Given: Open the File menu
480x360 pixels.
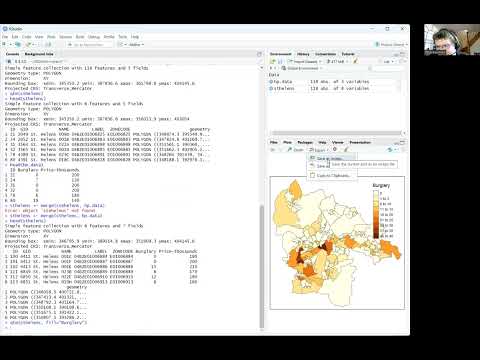Looking at the screenshot, I should (5, 37).
